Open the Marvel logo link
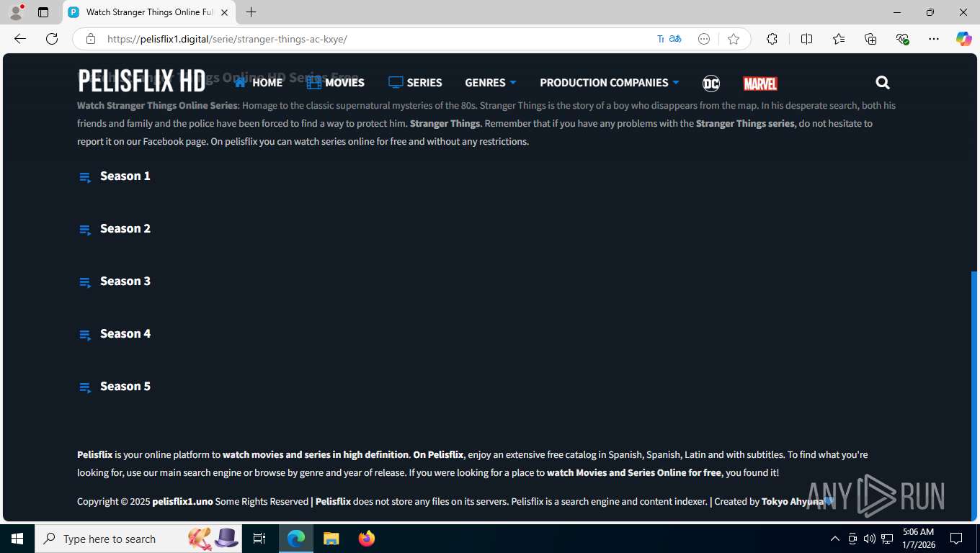 [x=760, y=84]
